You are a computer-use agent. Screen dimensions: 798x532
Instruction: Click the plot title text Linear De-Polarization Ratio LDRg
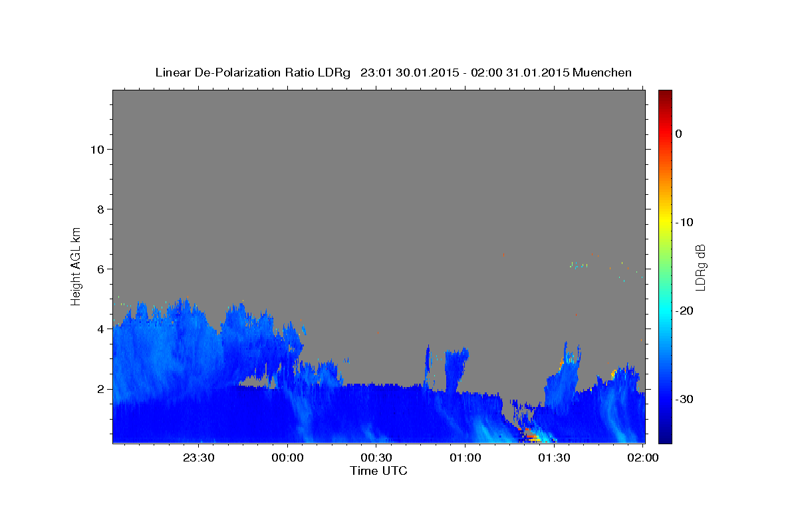click(253, 72)
